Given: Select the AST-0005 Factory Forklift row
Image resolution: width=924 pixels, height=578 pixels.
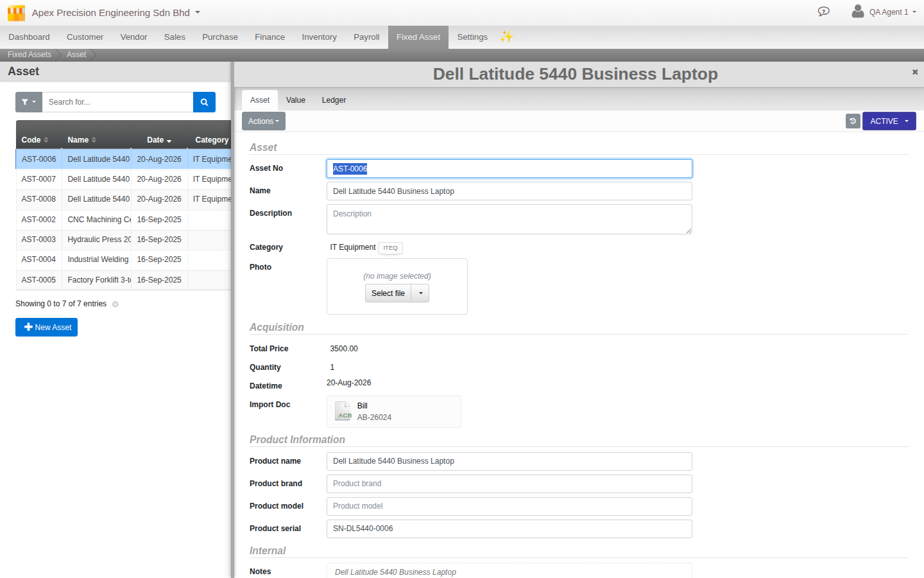Looking at the screenshot, I should 123,280.
